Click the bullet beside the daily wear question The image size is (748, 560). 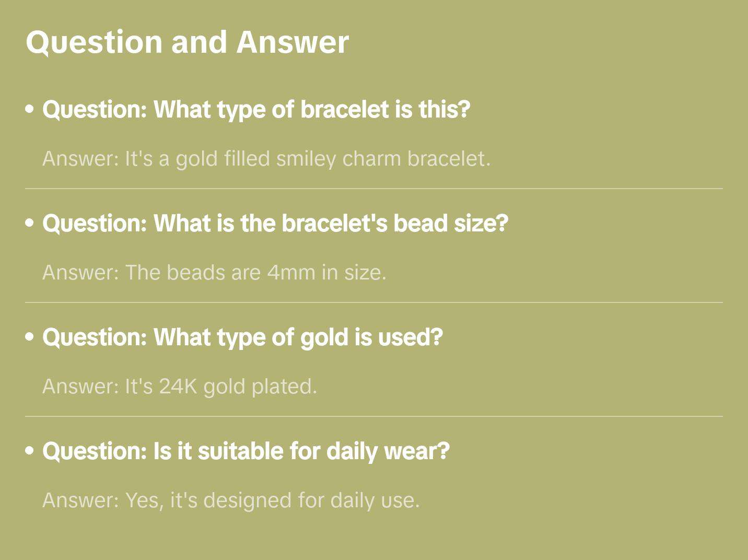tap(30, 451)
